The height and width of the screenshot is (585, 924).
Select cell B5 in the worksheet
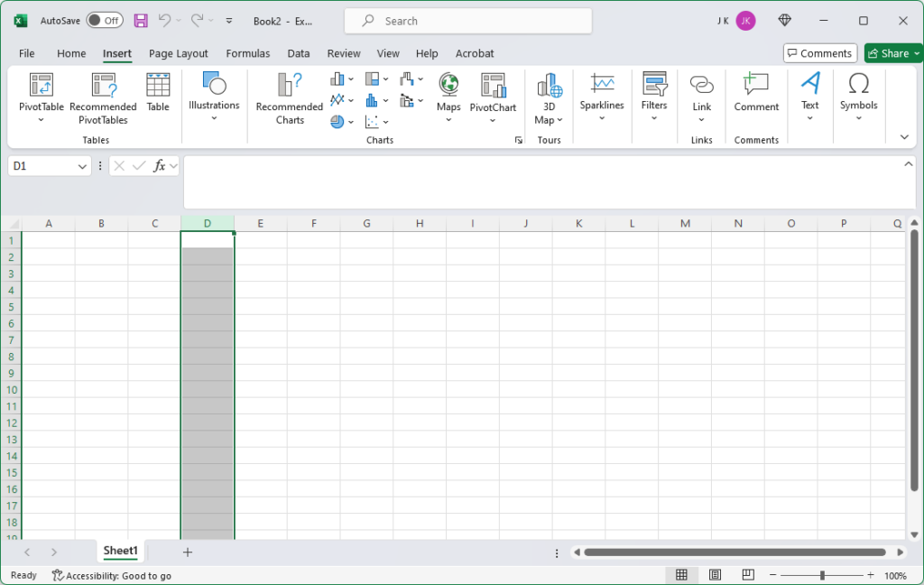tap(101, 309)
